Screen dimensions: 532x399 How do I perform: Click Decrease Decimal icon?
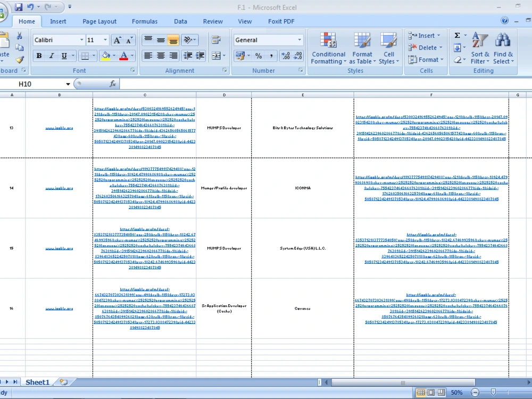pyautogui.click(x=298, y=56)
